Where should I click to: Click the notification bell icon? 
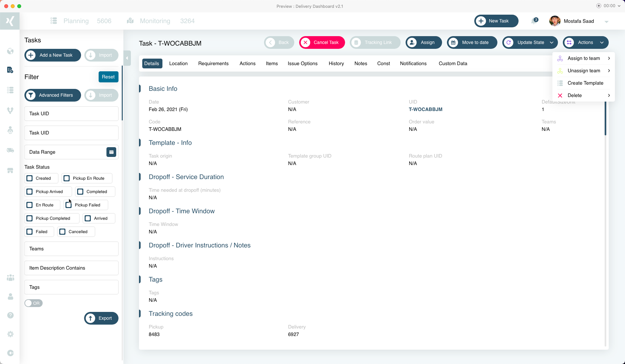coord(534,21)
